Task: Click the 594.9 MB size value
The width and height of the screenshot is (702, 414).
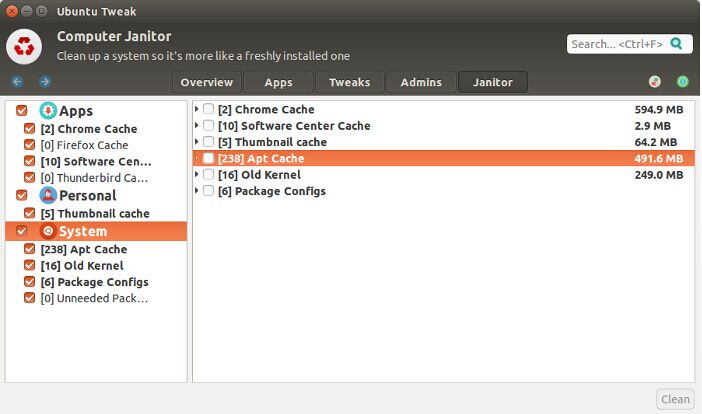Action: pos(659,109)
